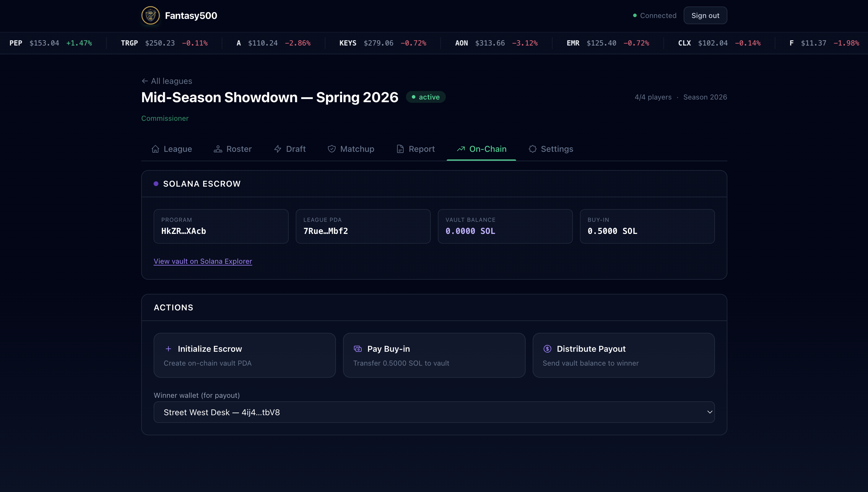This screenshot has height=492, width=868.
Task: Click the house icon on League tab
Action: [155, 149]
